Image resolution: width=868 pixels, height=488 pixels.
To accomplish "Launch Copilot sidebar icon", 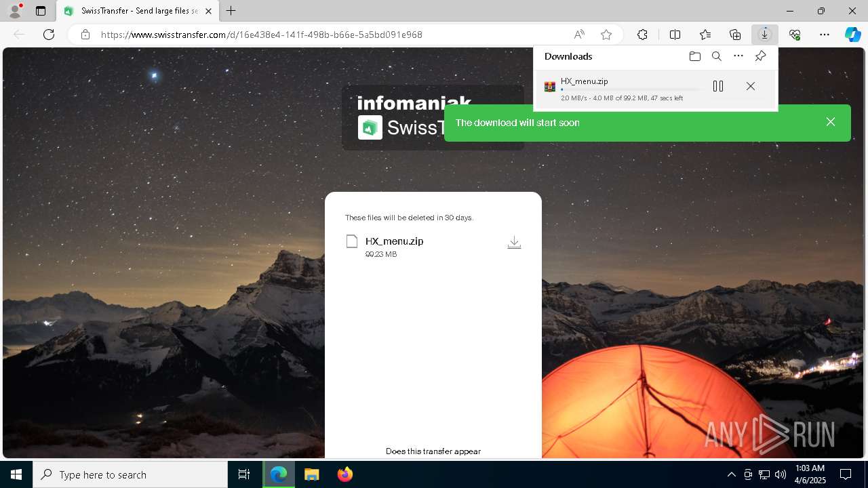I will pyautogui.click(x=853, y=35).
